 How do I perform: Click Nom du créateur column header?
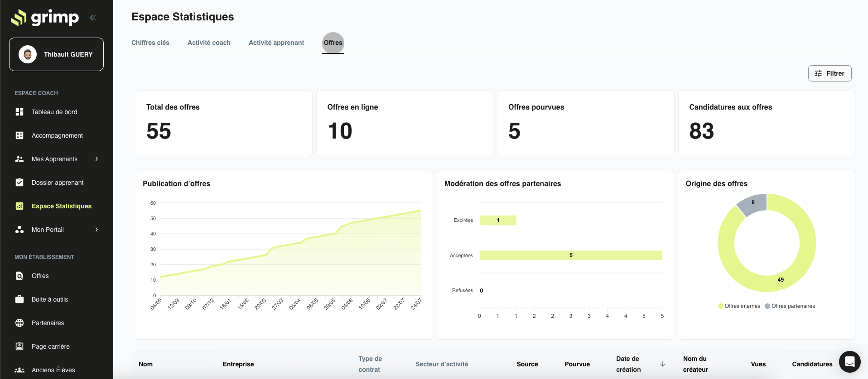(695, 364)
